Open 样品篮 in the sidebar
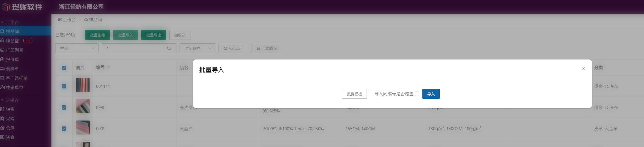 tap(26, 40)
